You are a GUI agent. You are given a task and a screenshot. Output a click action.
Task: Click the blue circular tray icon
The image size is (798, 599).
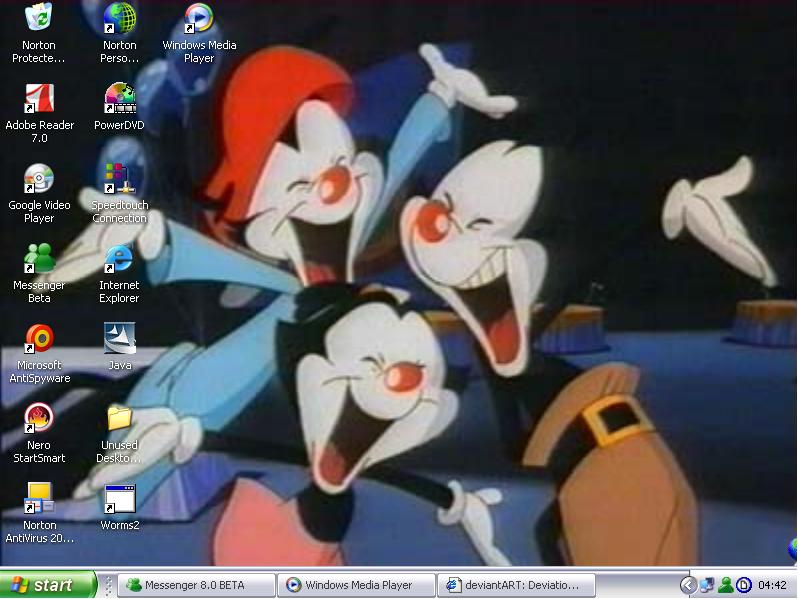pos(744,585)
